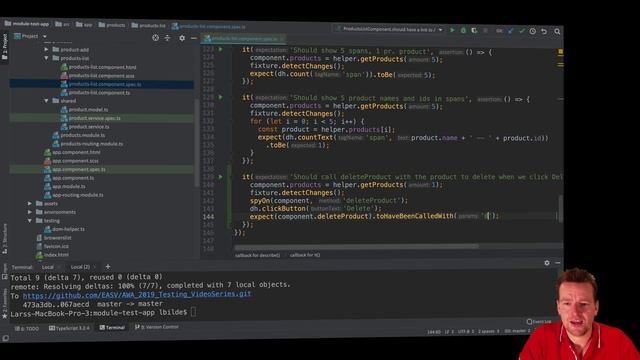Collapse the testing folder
Viewport: 640px width, 360px height.
(x=29, y=220)
